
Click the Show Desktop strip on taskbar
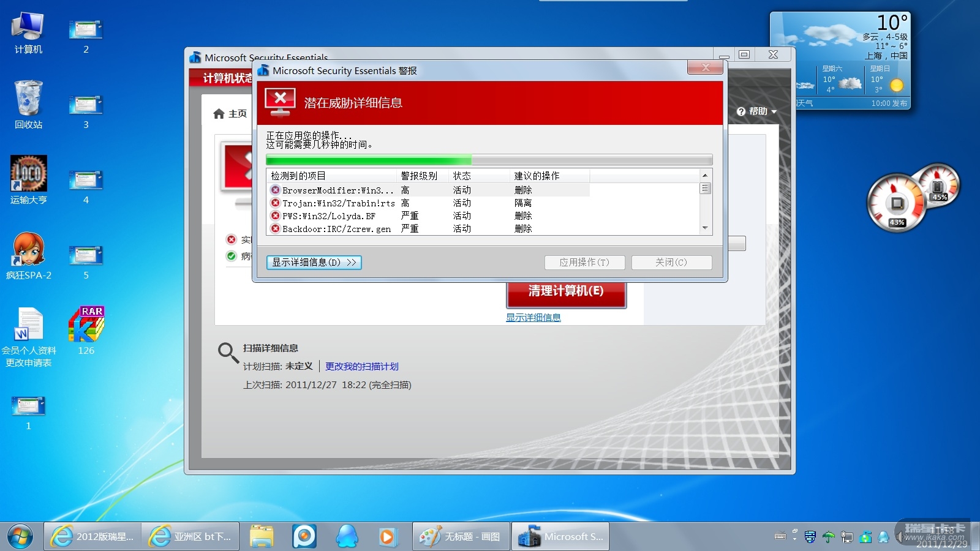pos(975,536)
